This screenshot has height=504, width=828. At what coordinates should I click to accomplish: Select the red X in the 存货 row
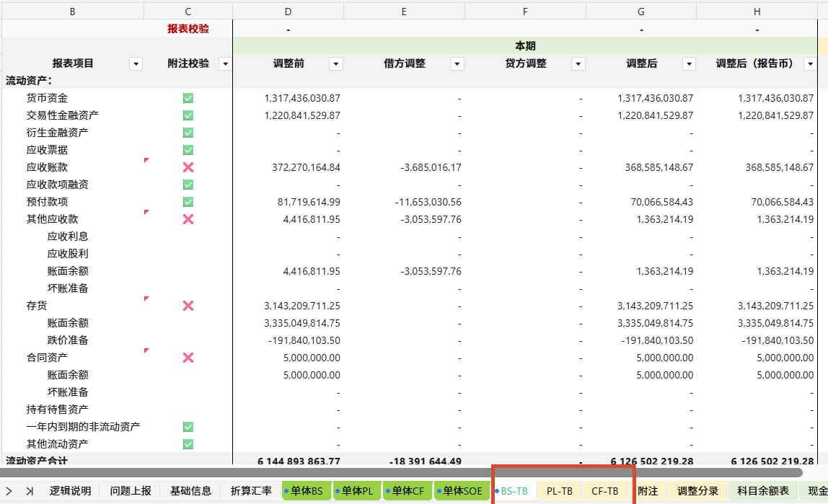188,306
